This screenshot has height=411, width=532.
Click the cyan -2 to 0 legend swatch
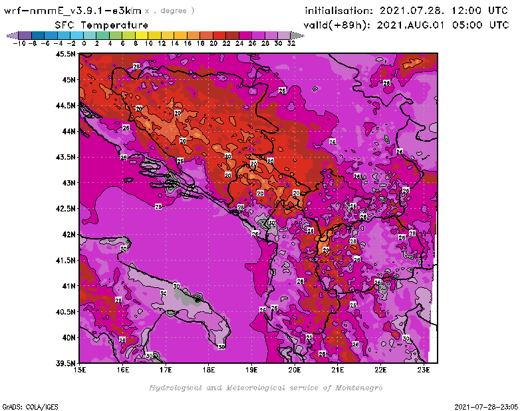tap(76, 35)
